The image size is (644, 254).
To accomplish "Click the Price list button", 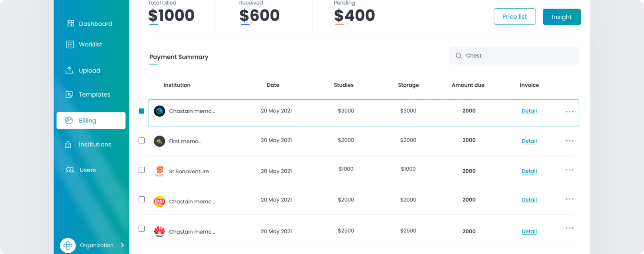I will click(x=515, y=17).
